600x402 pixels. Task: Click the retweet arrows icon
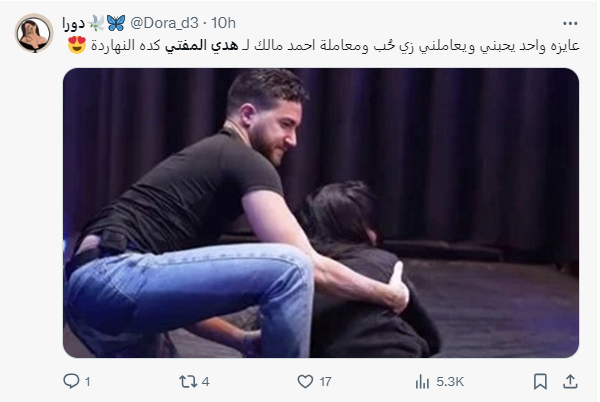coord(188,381)
